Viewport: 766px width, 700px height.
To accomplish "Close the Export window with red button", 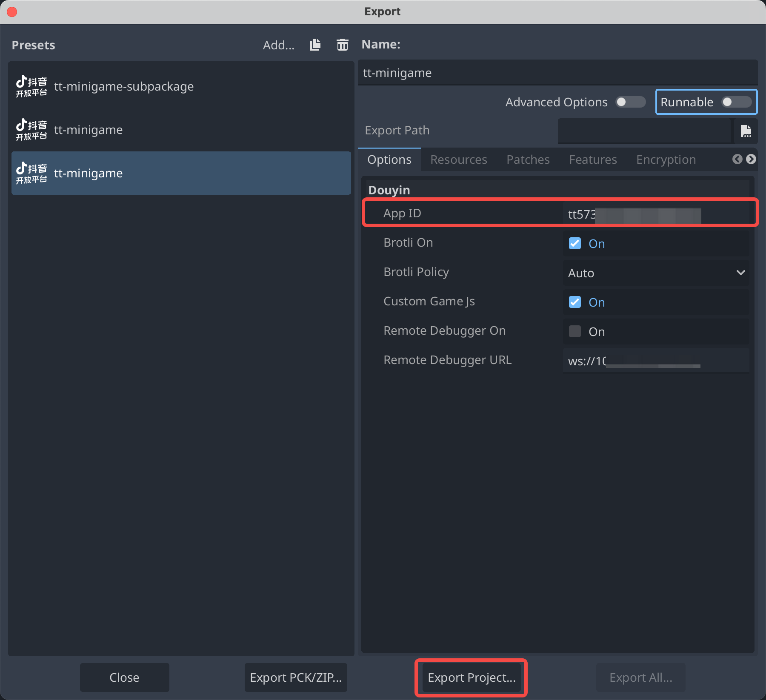I will click(12, 11).
